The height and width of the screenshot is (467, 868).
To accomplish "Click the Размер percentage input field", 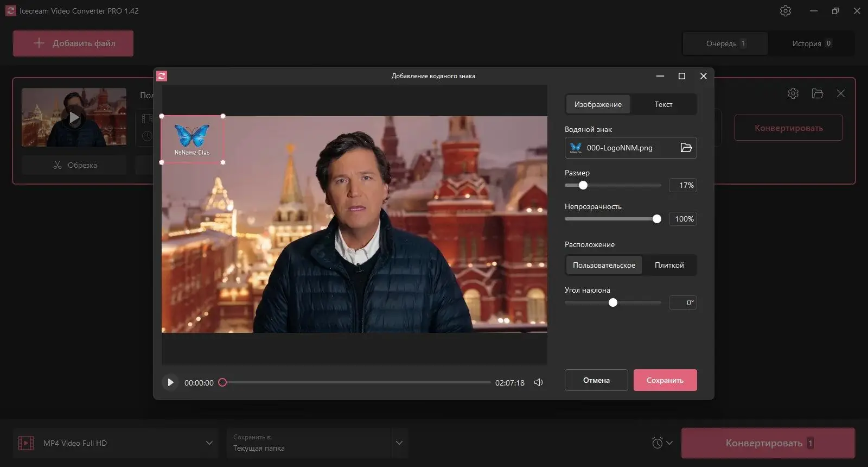I will tap(682, 185).
